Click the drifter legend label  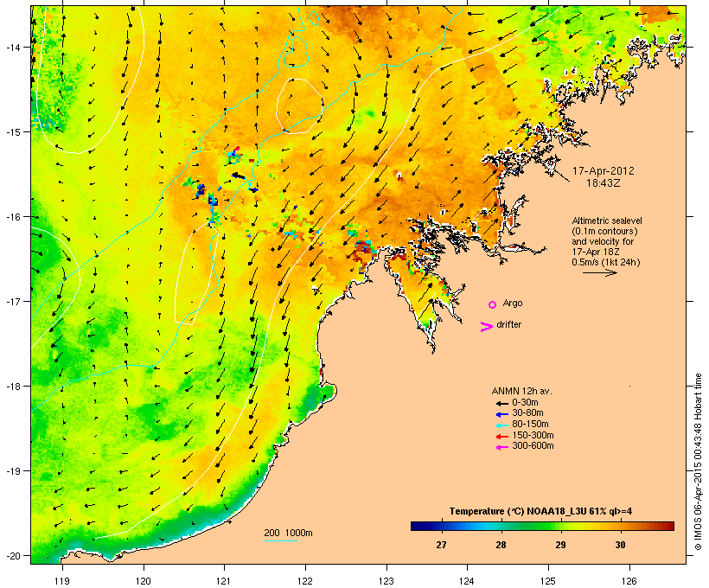[x=508, y=324]
